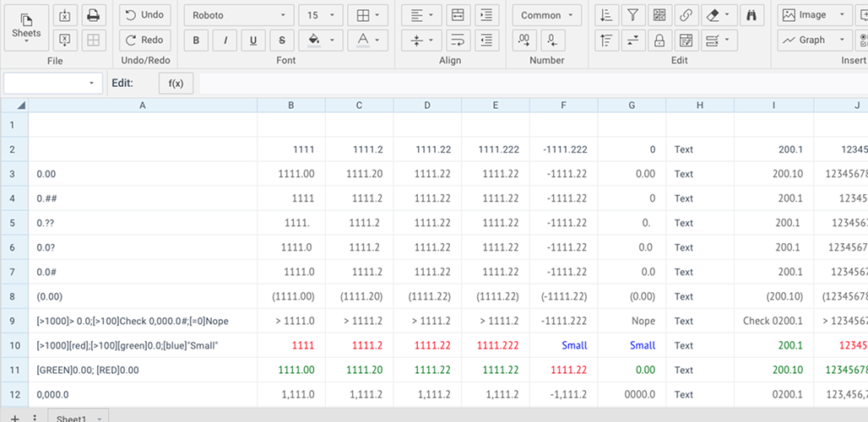
Task: Expand the Common number format dropdown
Action: point(546,15)
